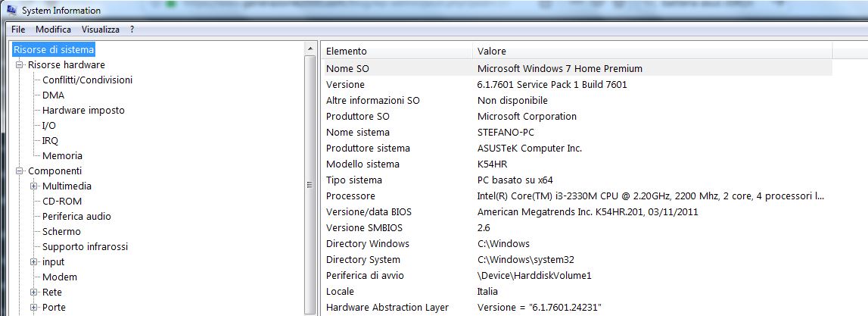Select the Rete label

[52, 293]
